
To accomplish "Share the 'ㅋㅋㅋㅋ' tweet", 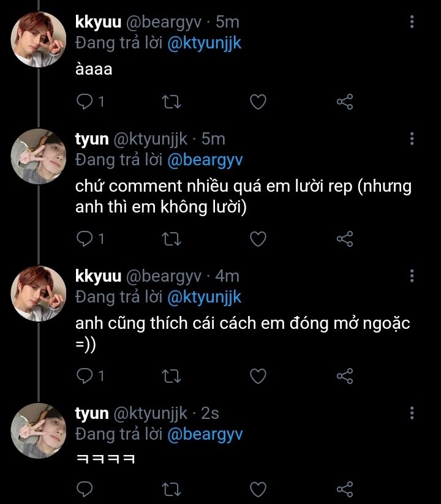I will [345, 489].
